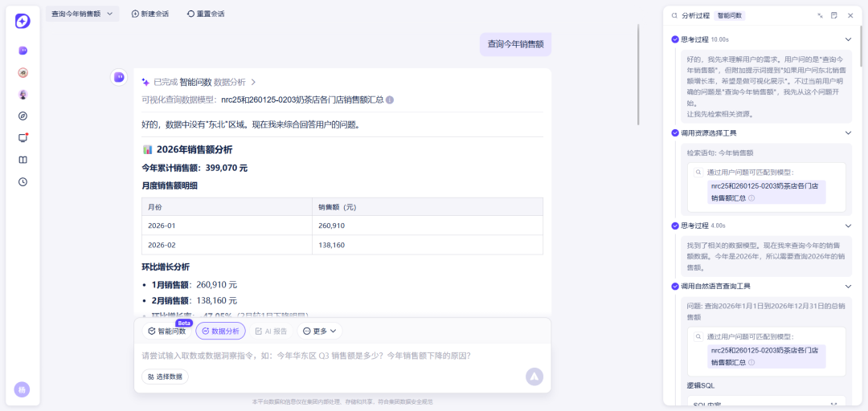Click the chat area vertical scrollbar

pyautogui.click(x=638, y=75)
